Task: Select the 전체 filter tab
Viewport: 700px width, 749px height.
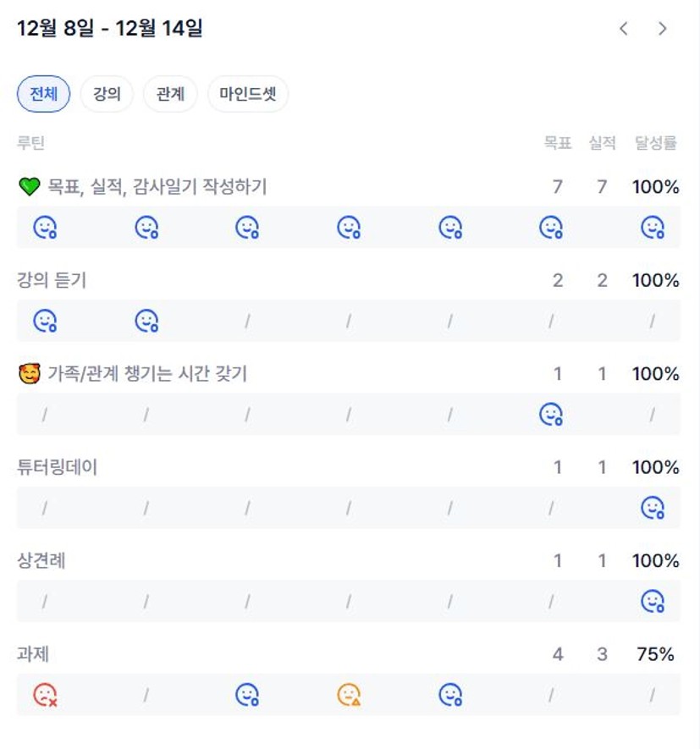Action: (43, 94)
